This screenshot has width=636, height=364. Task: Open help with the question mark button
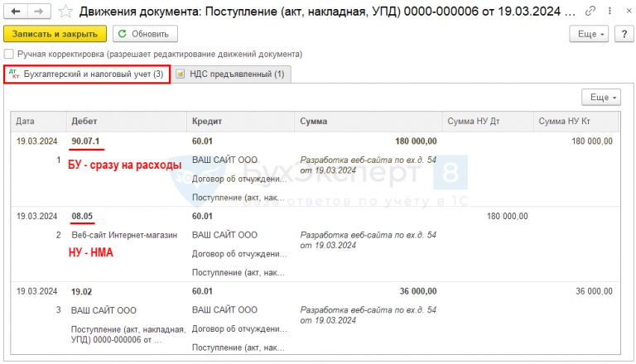pos(624,34)
